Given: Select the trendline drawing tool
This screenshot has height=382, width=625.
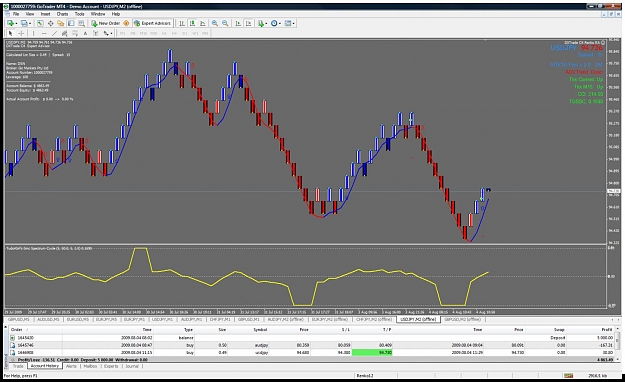Looking at the screenshot, I should (x=54, y=33).
